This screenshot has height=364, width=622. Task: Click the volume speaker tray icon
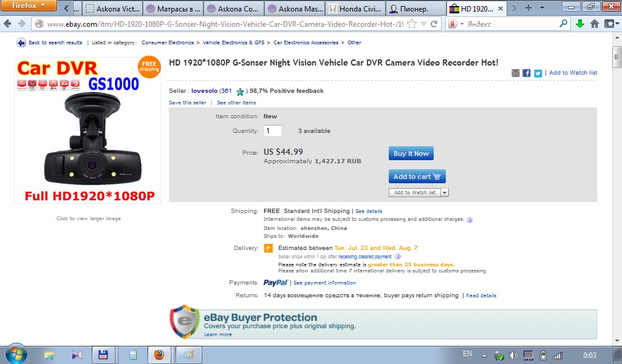pos(513,356)
